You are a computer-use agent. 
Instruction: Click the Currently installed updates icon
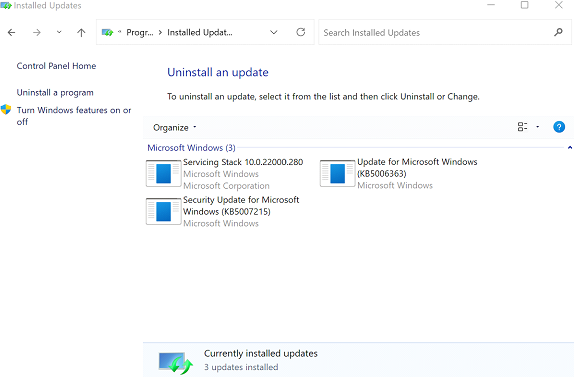176,363
